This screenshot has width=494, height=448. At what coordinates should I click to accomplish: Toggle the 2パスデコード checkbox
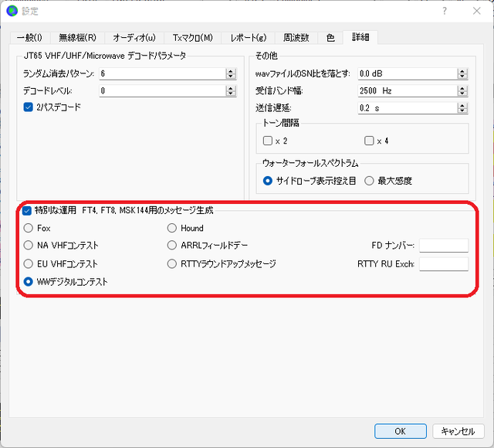point(52,107)
